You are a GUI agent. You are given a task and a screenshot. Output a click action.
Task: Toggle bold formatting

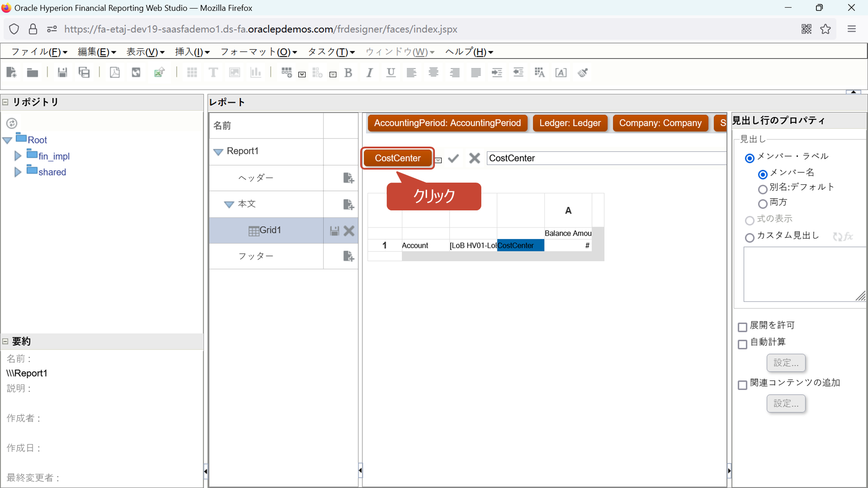coord(348,72)
